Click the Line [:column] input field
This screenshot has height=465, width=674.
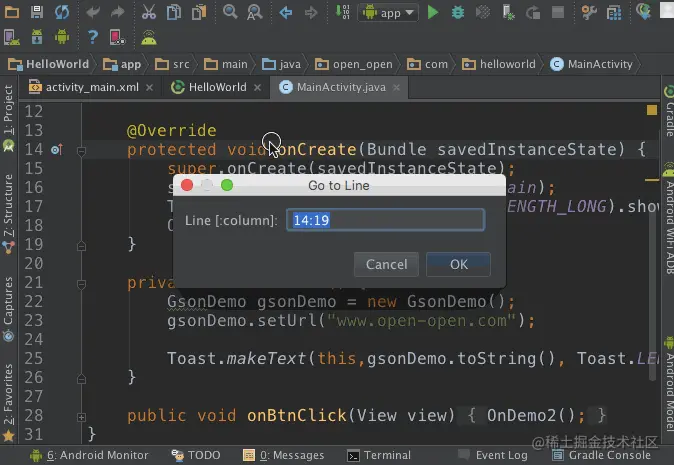click(x=386, y=220)
